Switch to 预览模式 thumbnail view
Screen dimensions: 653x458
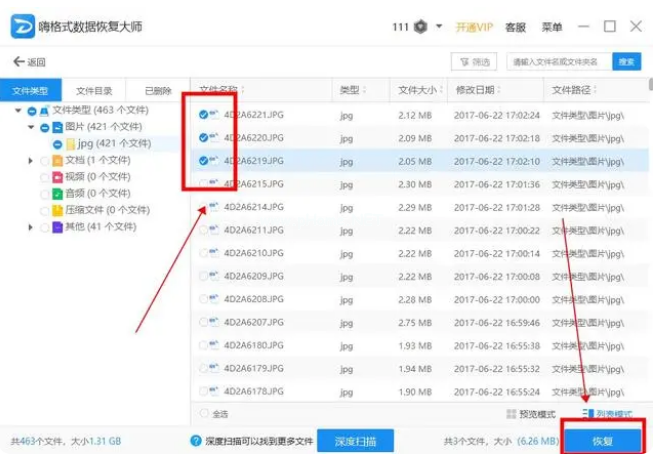(x=532, y=413)
